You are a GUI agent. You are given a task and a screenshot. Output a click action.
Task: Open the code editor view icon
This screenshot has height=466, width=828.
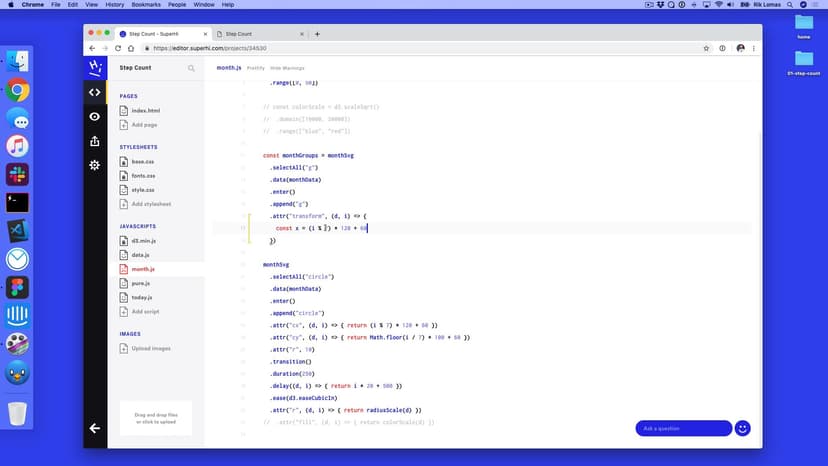tap(95, 92)
